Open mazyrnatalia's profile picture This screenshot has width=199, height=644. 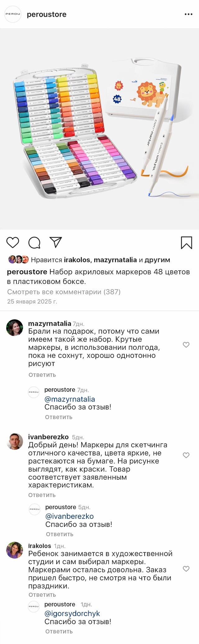(15, 328)
